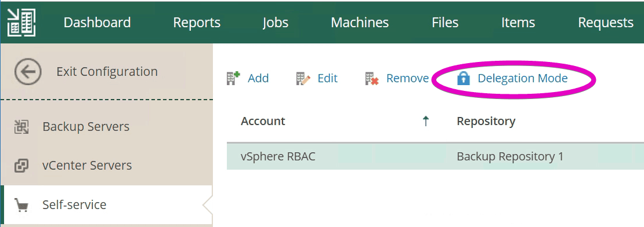Click Exit Configuration text
The height and width of the screenshot is (227, 644).
tap(107, 71)
